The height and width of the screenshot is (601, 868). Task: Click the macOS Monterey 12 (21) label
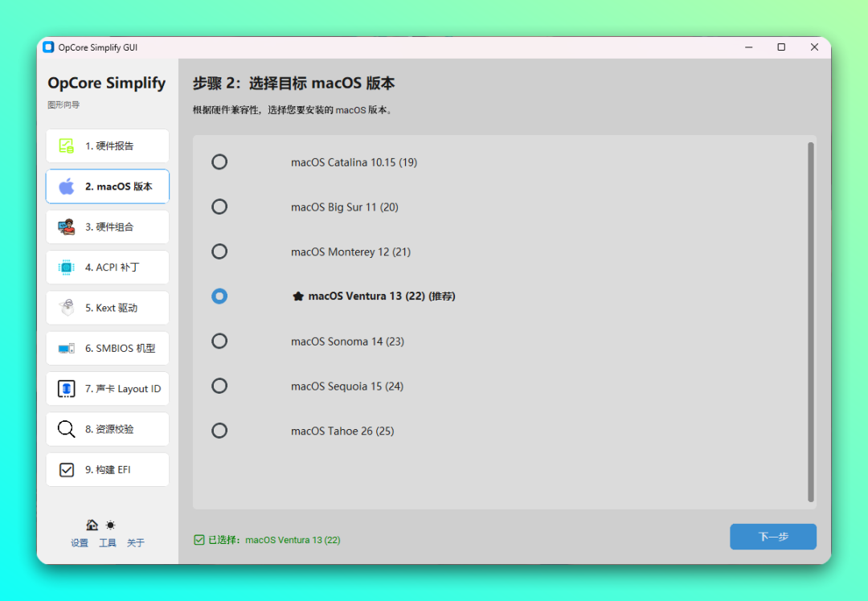351,251
